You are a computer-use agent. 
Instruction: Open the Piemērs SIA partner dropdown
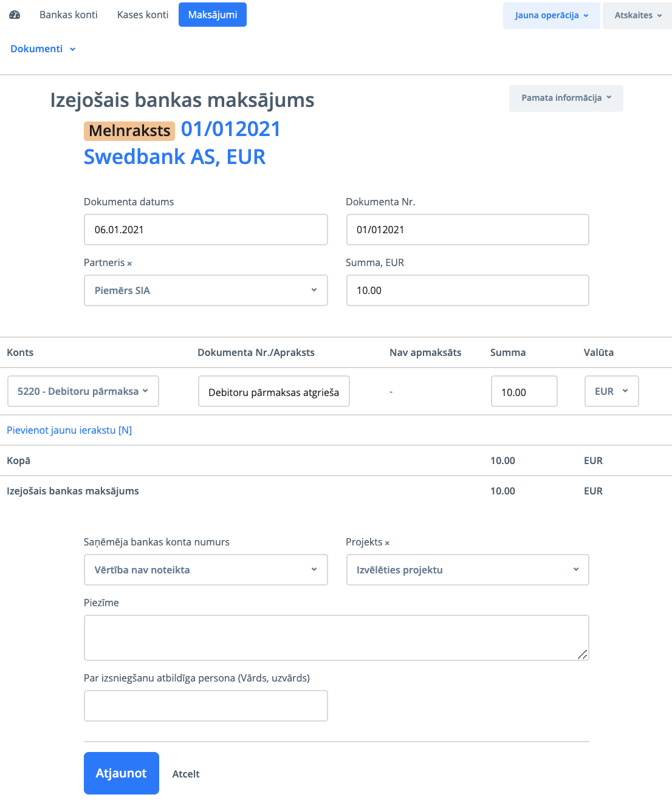click(x=205, y=290)
